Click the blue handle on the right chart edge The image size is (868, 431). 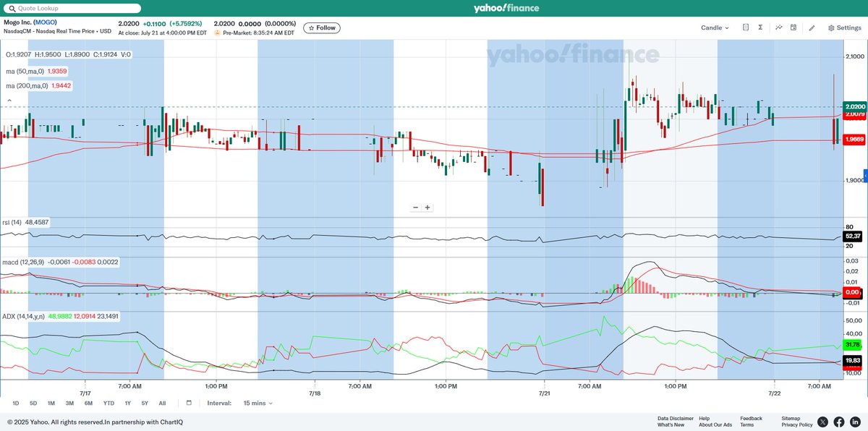pos(865,174)
